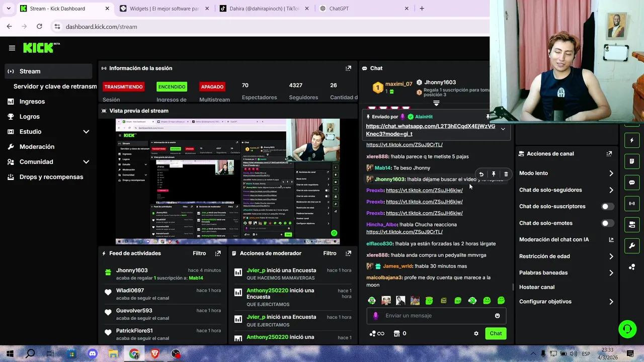The image size is (644, 362).
Task: Click the lightning bolt icon in right sidebar
Action: [x=632, y=140]
